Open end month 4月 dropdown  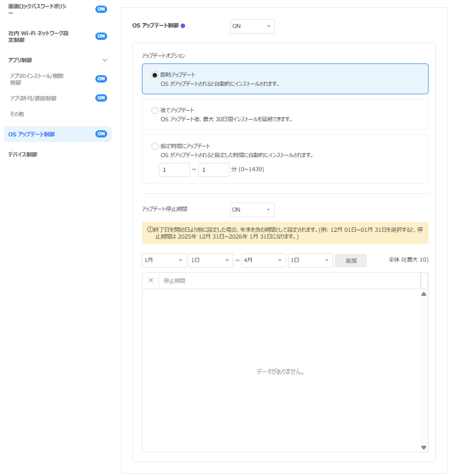tap(264, 260)
